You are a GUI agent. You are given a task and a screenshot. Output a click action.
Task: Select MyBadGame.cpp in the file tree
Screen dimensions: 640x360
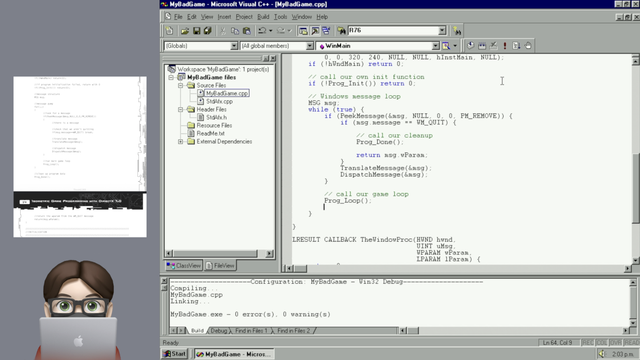(x=227, y=93)
